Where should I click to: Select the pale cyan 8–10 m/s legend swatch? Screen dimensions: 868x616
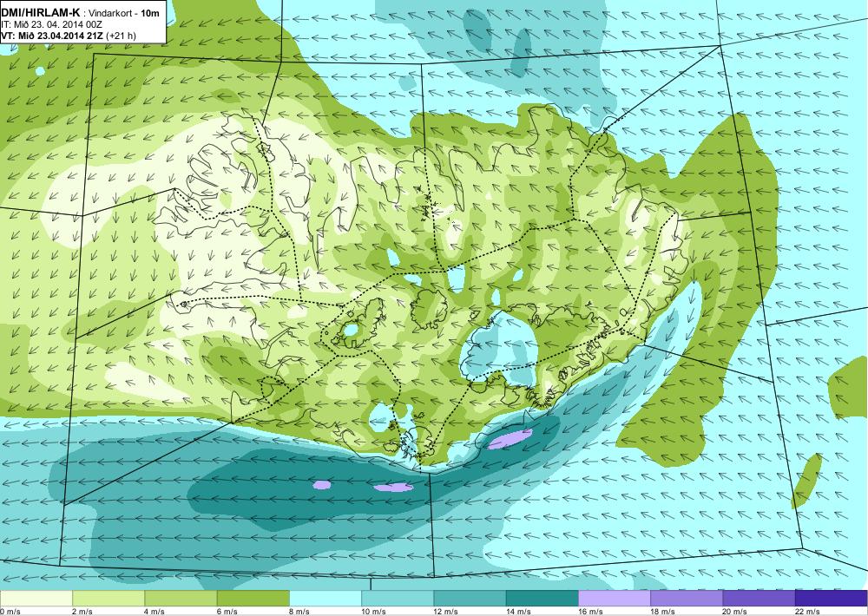[325, 599]
